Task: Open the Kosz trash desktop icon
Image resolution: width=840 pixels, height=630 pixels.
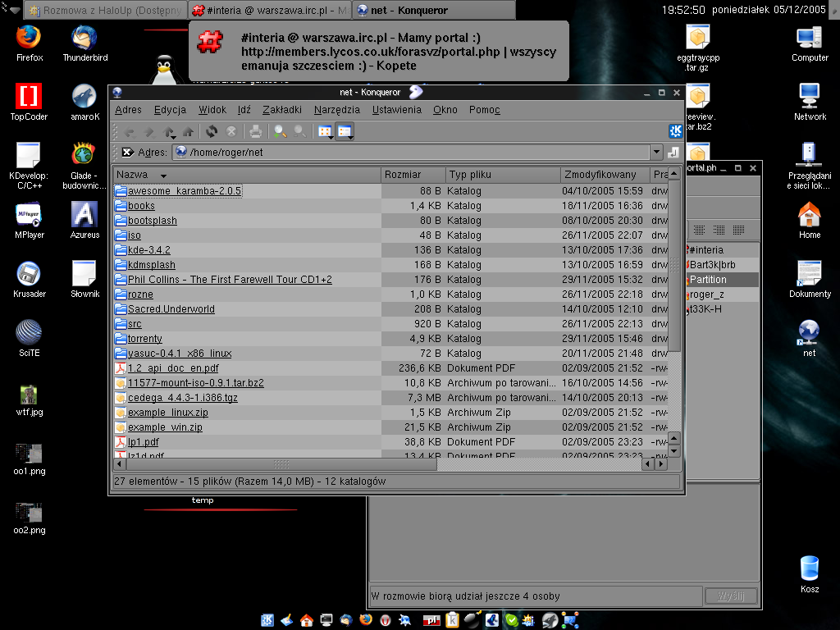Action: coord(810,575)
